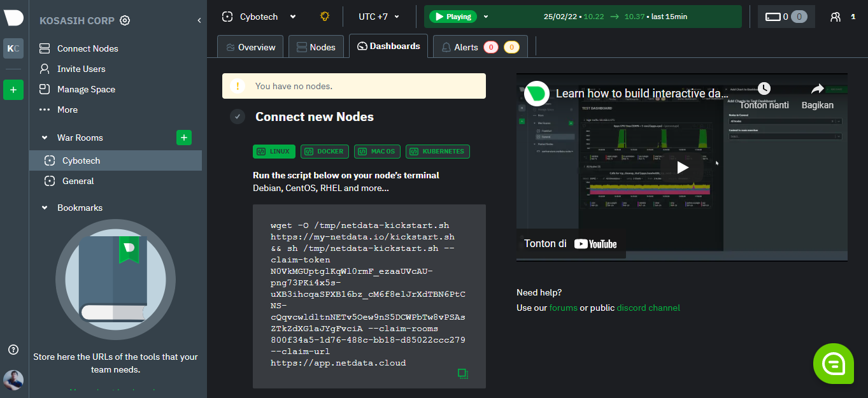Viewport: 868px width, 398px height.
Task: Select the KC space avatar
Action: click(x=13, y=48)
